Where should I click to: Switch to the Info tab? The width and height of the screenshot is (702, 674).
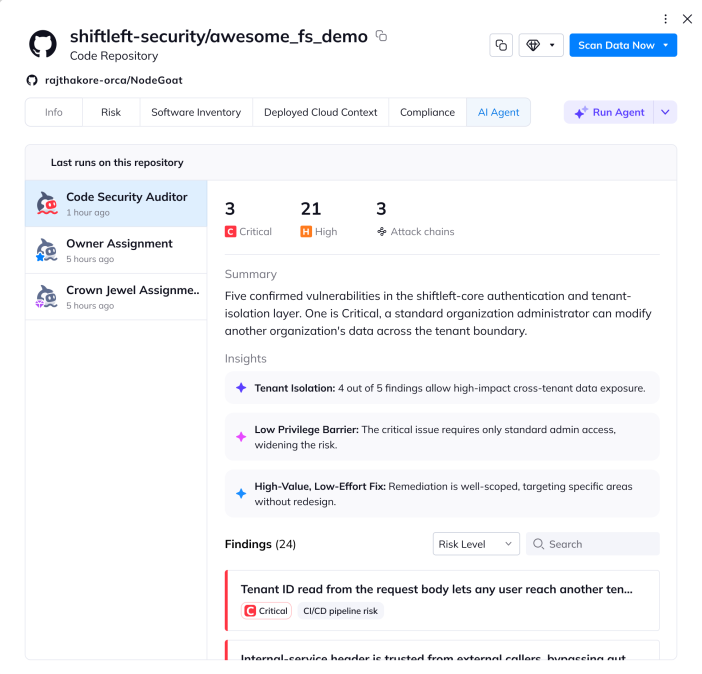54,112
